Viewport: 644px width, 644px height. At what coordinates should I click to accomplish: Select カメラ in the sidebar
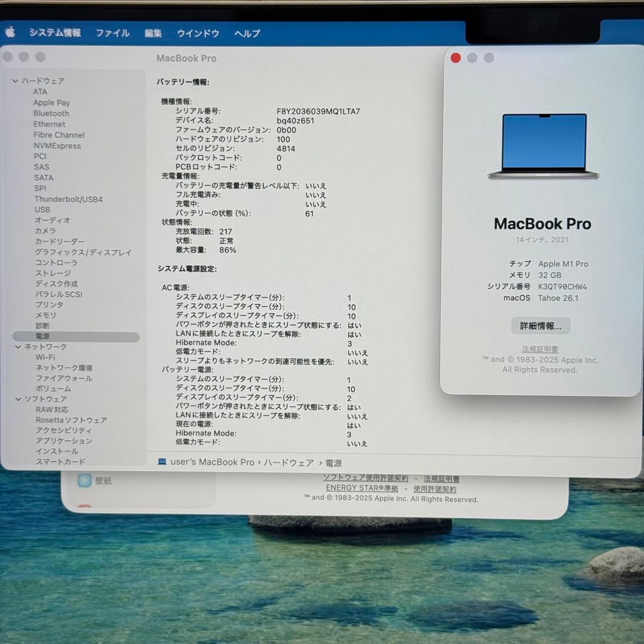(45, 230)
